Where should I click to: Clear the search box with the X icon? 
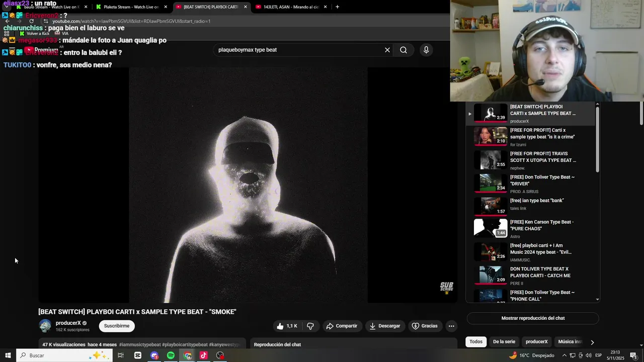pyautogui.click(x=387, y=50)
